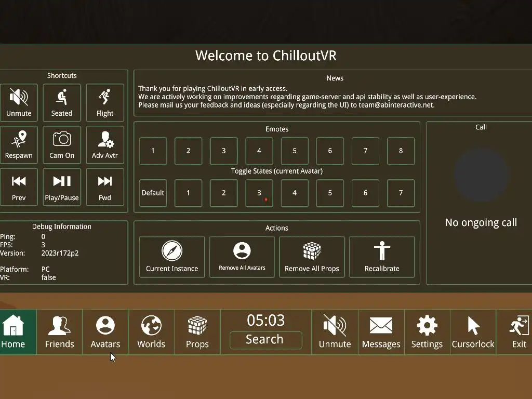The image size is (532, 399).
Task: Toggle Seated mode shortcut
Action: pos(62,102)
